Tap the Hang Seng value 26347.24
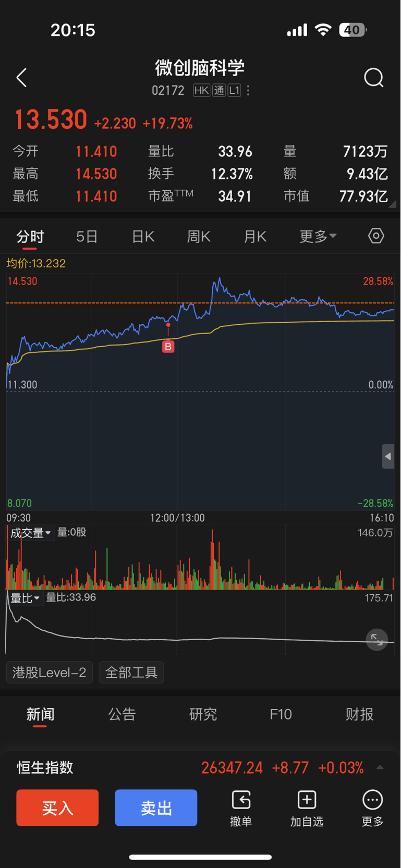Screen dimensions: 401x868 (232, 767)
